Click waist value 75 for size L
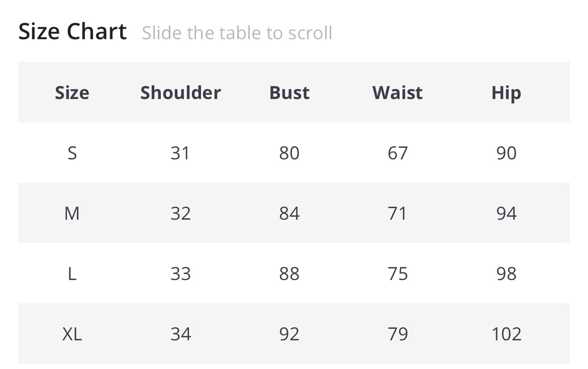Viewport: 588px width, 369px height. pos(398,274)
